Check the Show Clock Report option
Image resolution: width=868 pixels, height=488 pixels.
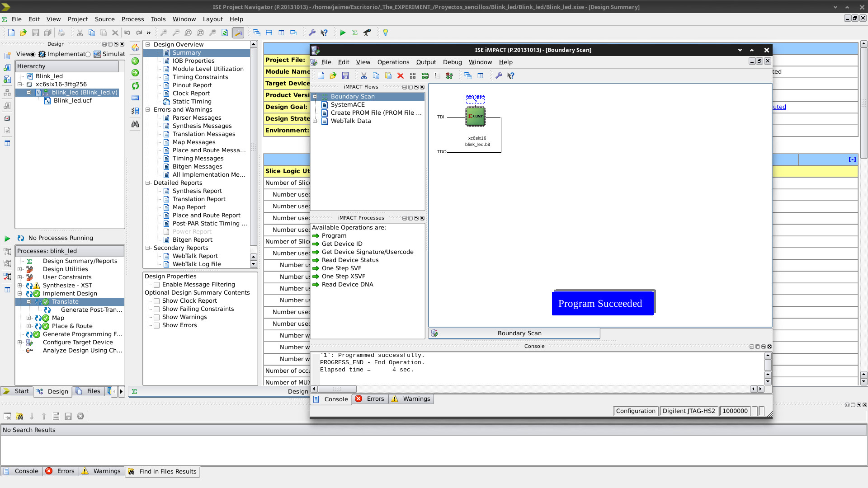(156, 301)
